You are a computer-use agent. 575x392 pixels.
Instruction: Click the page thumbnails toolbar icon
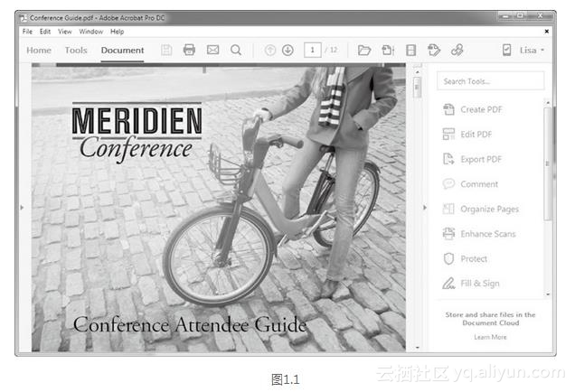tap(411, 50)
